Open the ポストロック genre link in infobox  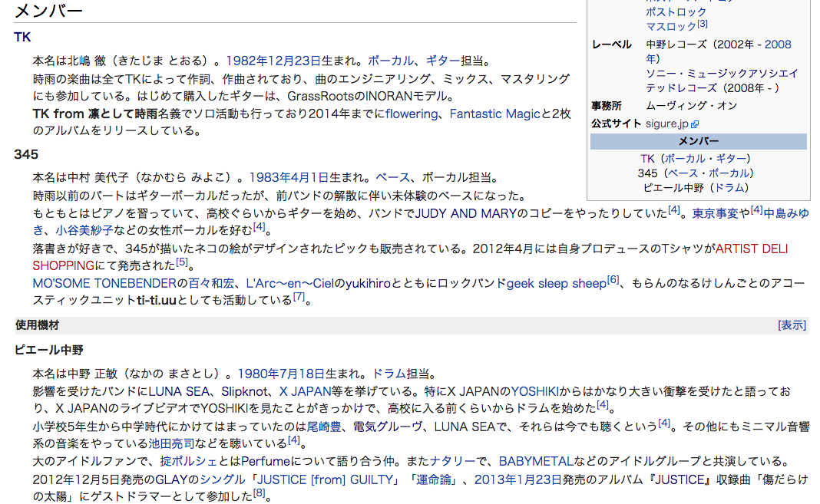pyautogui.click(x=676, y=12)
